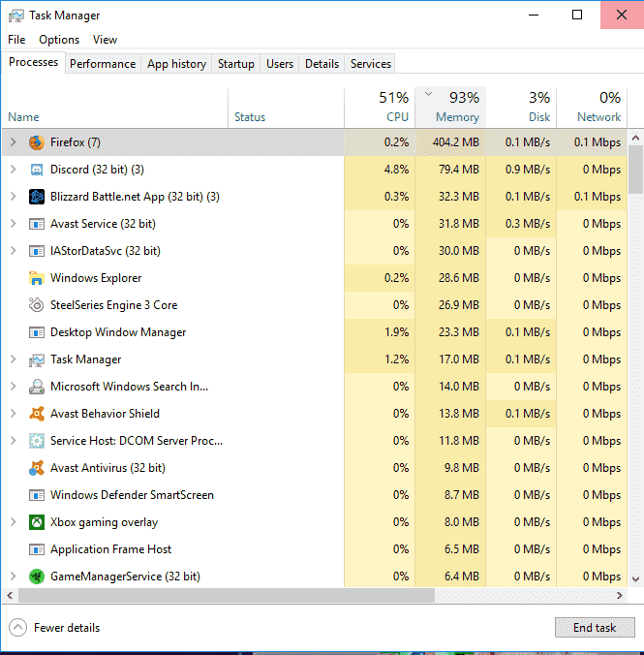Click the Avast Behavior Shield icon
The image size is (644, 655).
point(37,414)
